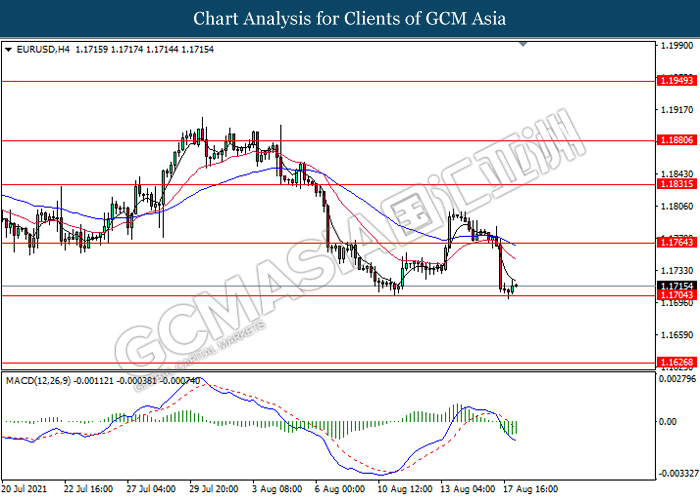Select the 1.18060 axis price value
Image resolution: width=700 pixels, height=500 pixels.
[x=677, y=206]
